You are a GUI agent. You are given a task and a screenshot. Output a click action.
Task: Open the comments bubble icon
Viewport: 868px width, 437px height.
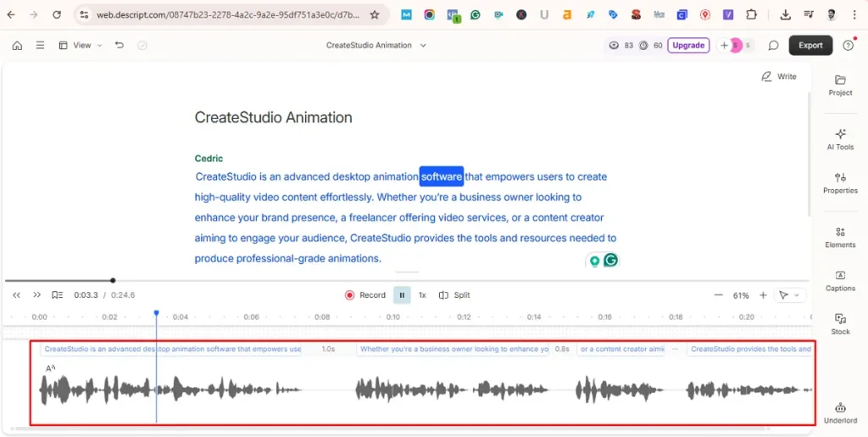(x=773, y=46)
